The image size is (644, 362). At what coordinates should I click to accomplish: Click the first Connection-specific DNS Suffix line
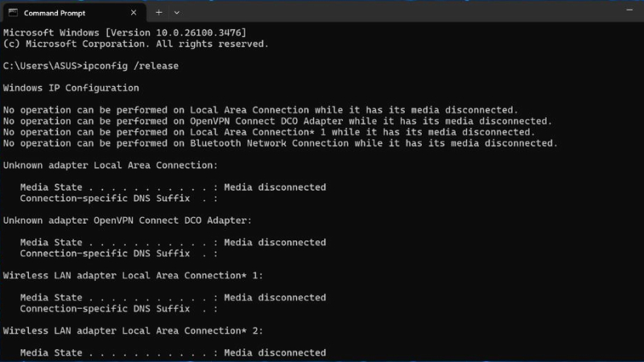coord(118,198)
